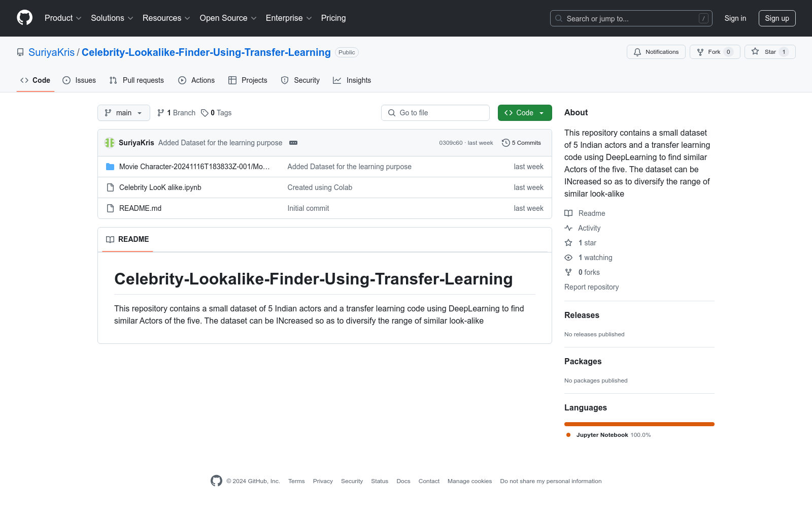This screenshot has height=508, width=812.
Task: Open the Celebrity LooK alike.ipynb file
Action: (x=160, y=187)
